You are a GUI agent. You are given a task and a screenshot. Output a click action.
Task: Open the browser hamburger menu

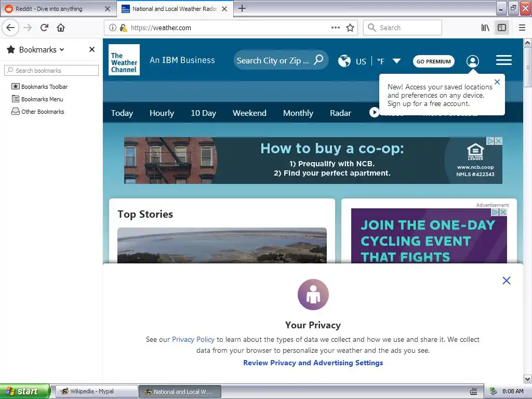click(x=522, y=28)
